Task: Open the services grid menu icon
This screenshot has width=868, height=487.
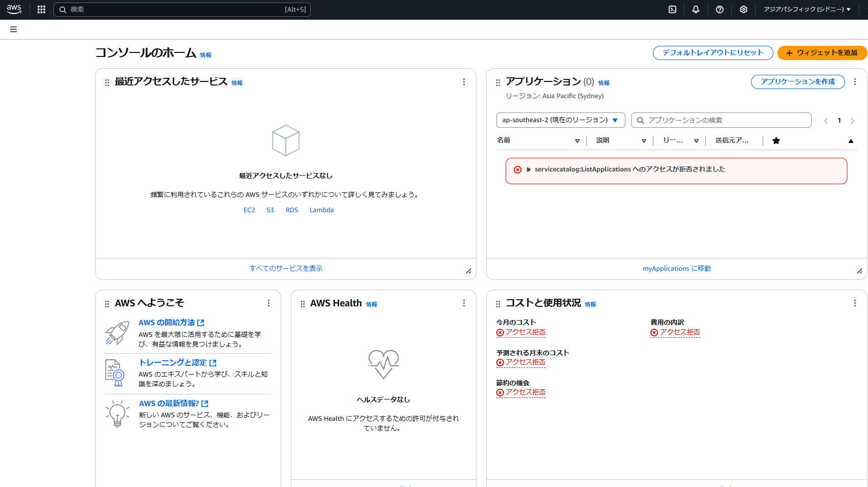Action: click(x=42, y=9)
